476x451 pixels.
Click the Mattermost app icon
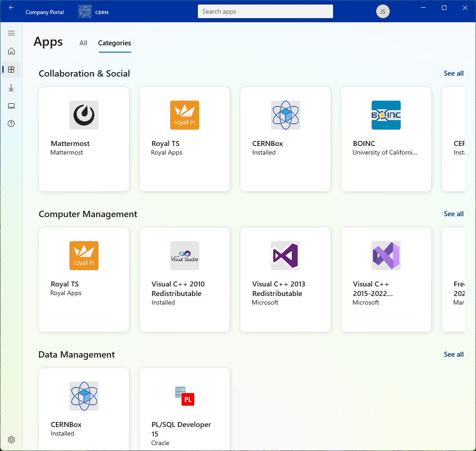[x=84, y=115]
